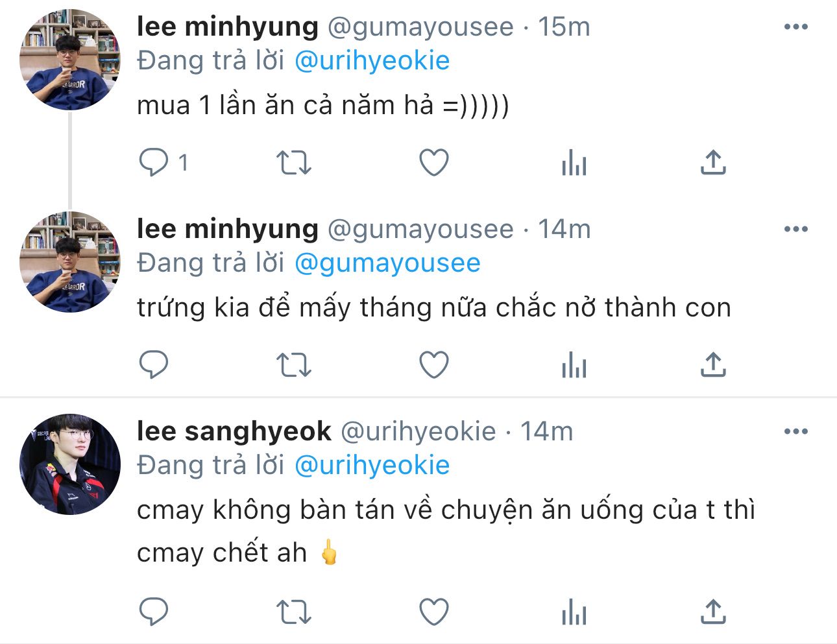Share the "trứng kia để mấy tháng" tweet
Viewport: 837px width, 644px height.
(713, 365)
